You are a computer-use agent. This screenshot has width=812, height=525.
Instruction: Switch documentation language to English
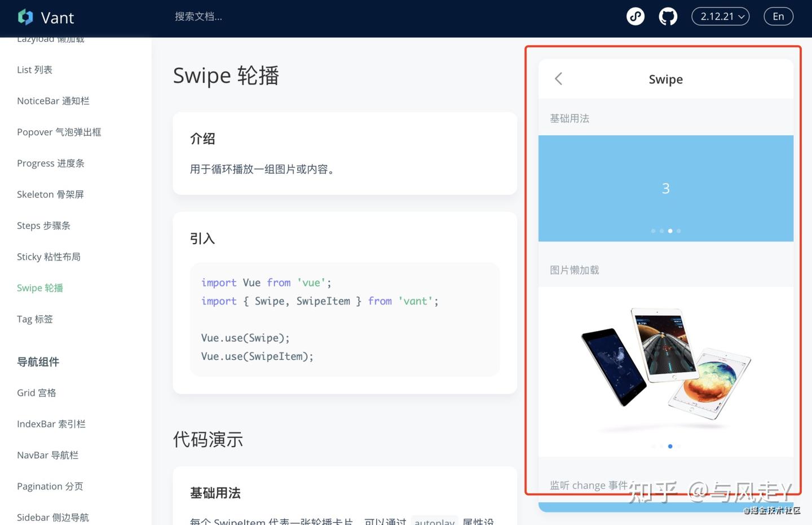pyautogui.click(x=778, y=16)
